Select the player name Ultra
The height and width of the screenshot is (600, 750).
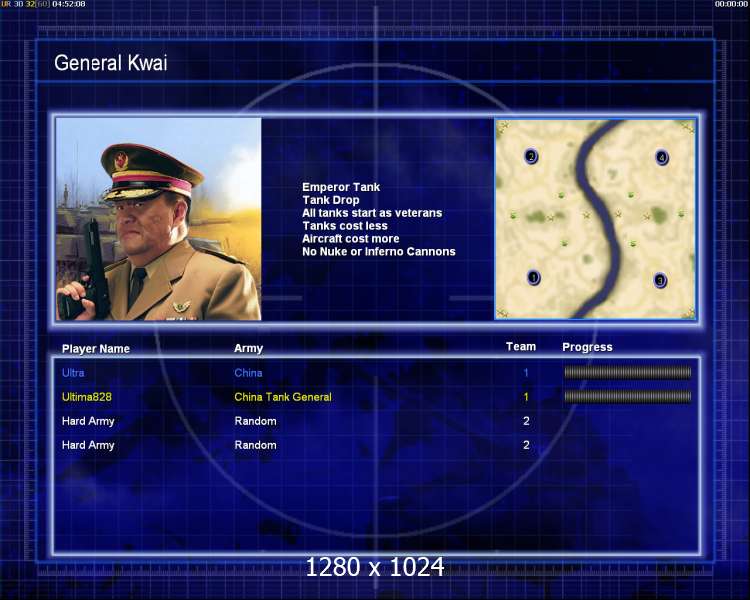click(73, 373)
